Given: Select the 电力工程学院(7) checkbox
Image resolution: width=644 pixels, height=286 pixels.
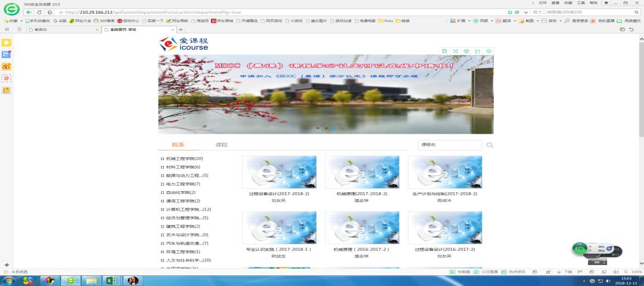Looking at the screenshot, I should coord(162,184).
